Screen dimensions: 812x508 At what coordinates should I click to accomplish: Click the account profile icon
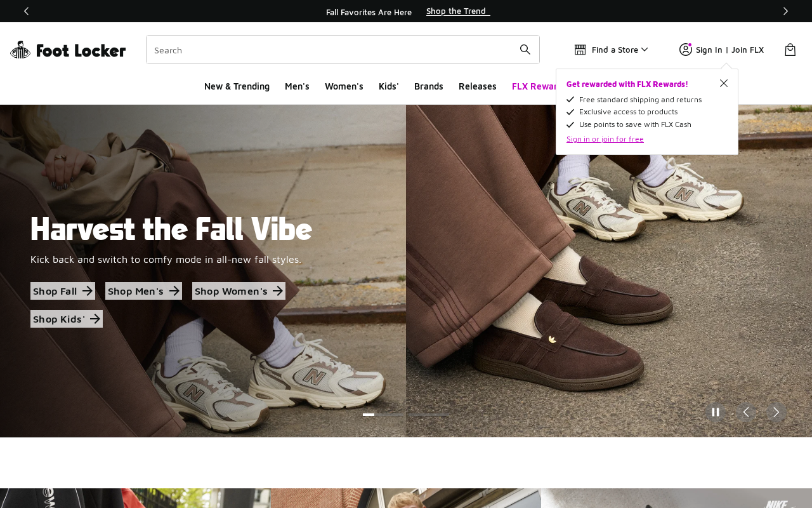686,50
